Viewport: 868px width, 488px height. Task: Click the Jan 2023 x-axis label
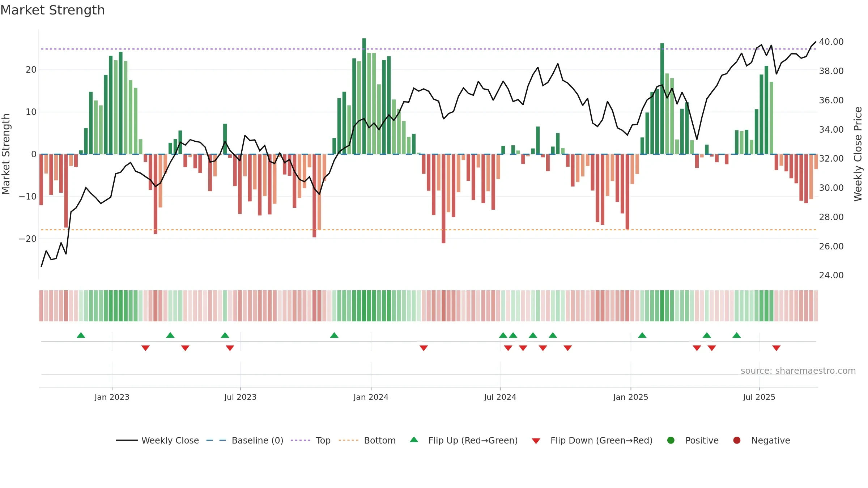coord(112,397)
